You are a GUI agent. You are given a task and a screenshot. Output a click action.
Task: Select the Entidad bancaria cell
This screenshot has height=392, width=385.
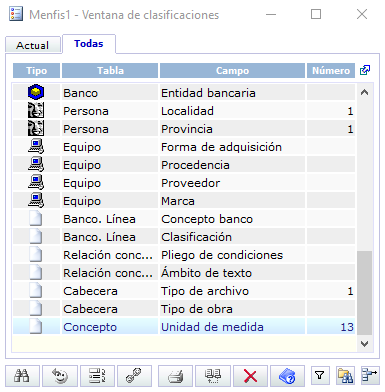pos(232,93)
